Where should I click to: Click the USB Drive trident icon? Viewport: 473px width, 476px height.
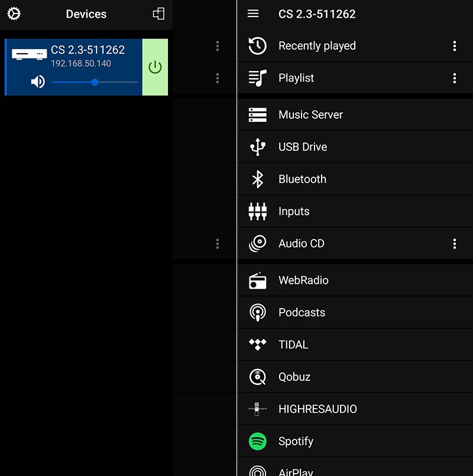(x=257, y=147)
